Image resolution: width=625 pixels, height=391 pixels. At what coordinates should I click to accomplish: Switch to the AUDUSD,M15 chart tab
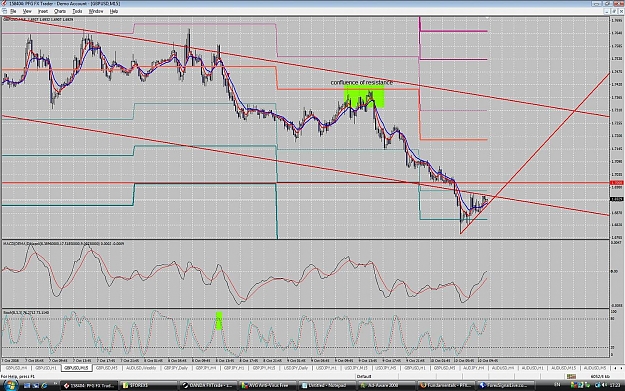pos(564,368)
